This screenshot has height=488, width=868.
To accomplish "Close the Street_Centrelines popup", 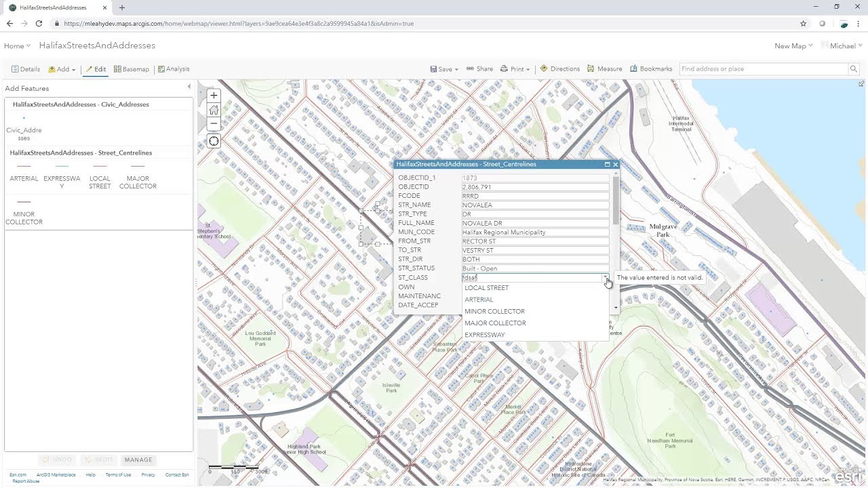I will tap(615, 164).
